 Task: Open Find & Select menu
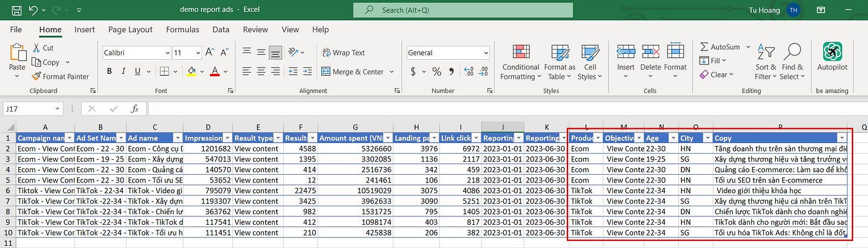[792, 62]
